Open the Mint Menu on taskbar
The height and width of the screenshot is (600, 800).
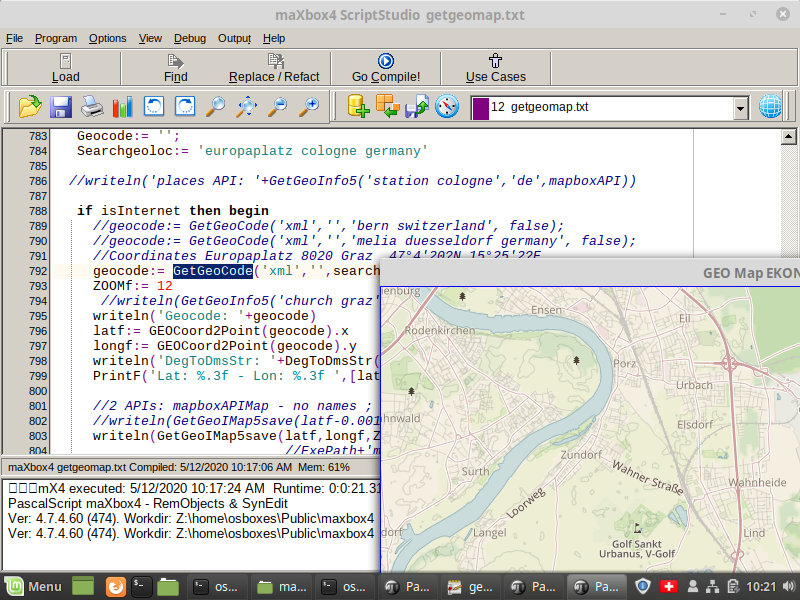click(x=32, y=587)
